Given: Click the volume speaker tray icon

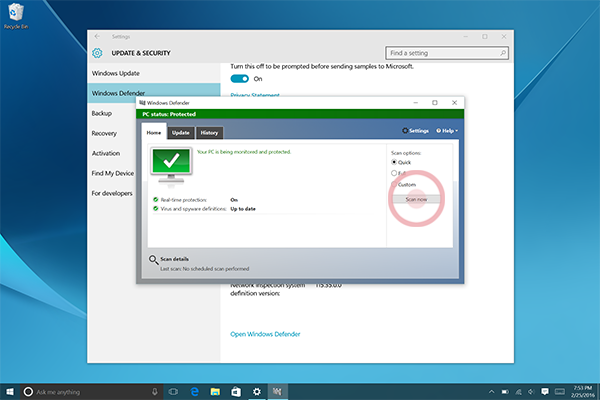Looking at the screenshot, I should [531, 392].
